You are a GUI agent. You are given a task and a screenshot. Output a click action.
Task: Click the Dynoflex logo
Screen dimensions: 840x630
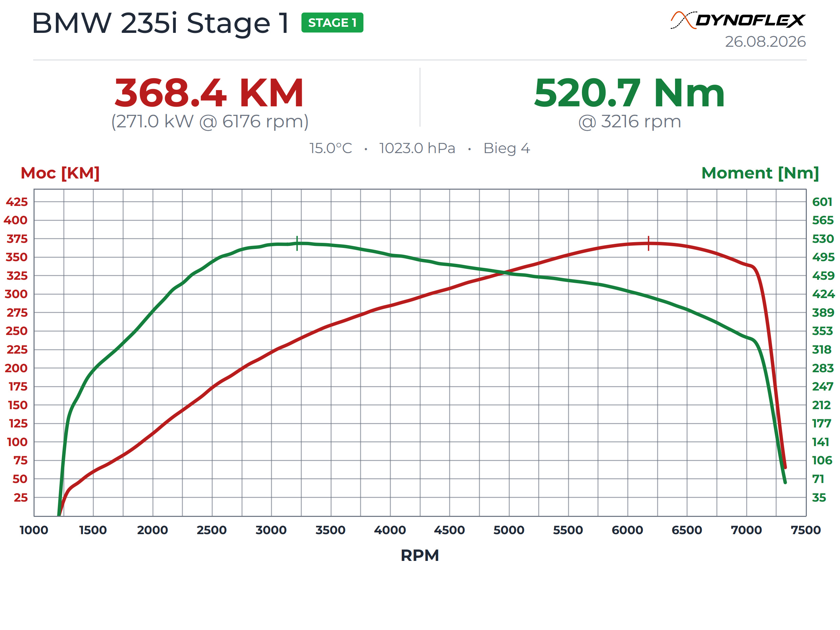[x=737, y=20]
